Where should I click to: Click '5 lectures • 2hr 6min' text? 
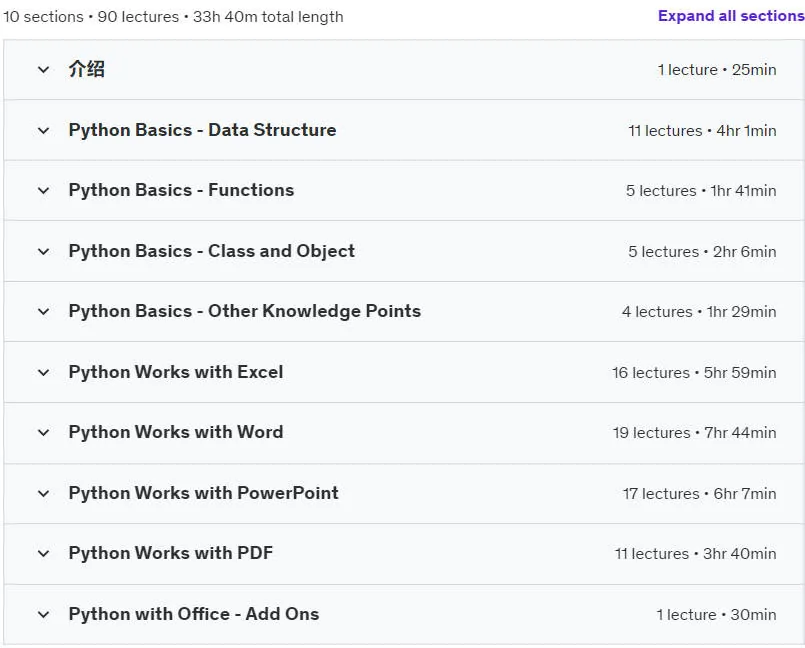coord(702,252)
